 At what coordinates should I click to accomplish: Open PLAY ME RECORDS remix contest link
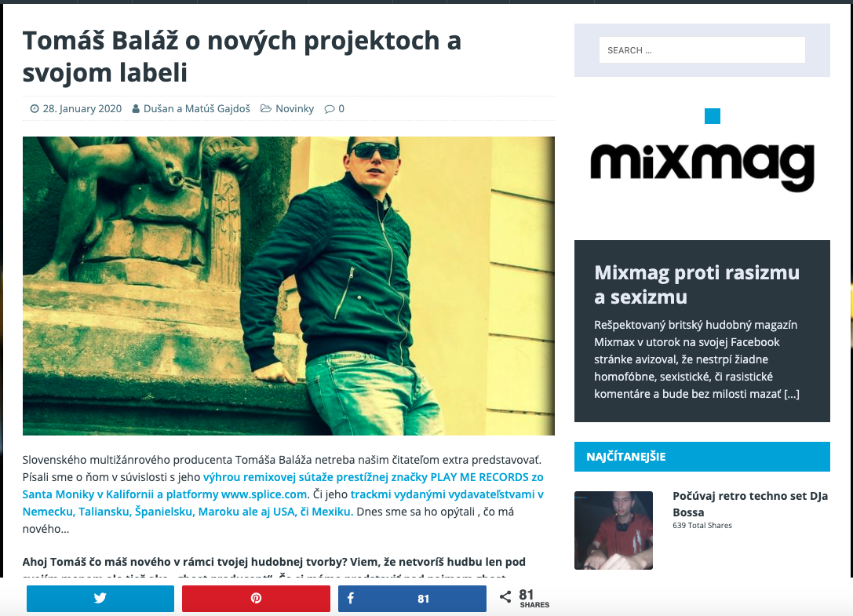point(283,486)
